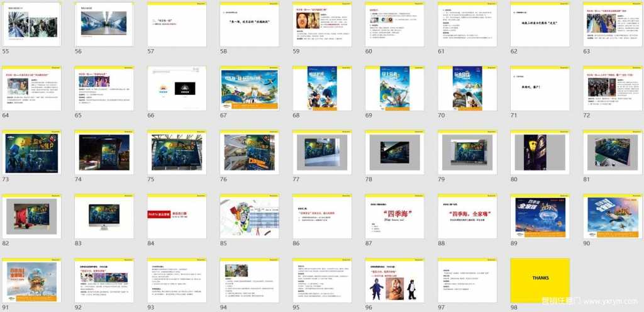
Task: Select the yellow THANKS slide 98
Action: click(x=540, y=281)
